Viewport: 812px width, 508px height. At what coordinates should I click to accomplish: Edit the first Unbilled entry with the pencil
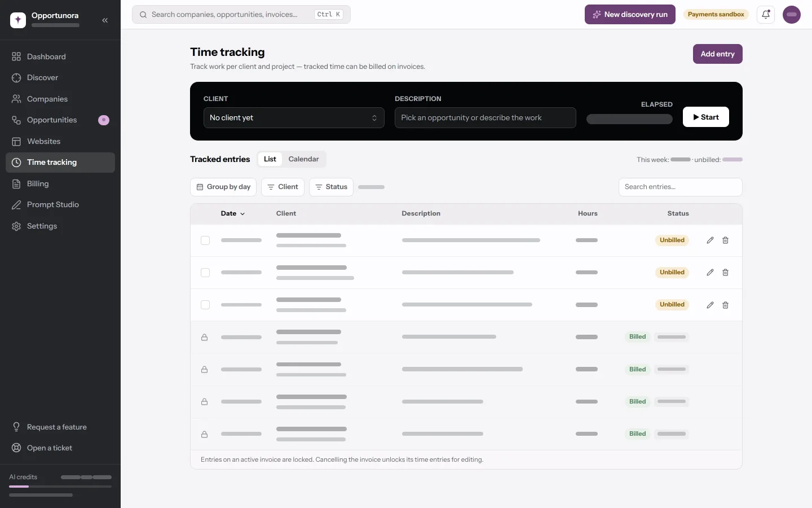710,240
